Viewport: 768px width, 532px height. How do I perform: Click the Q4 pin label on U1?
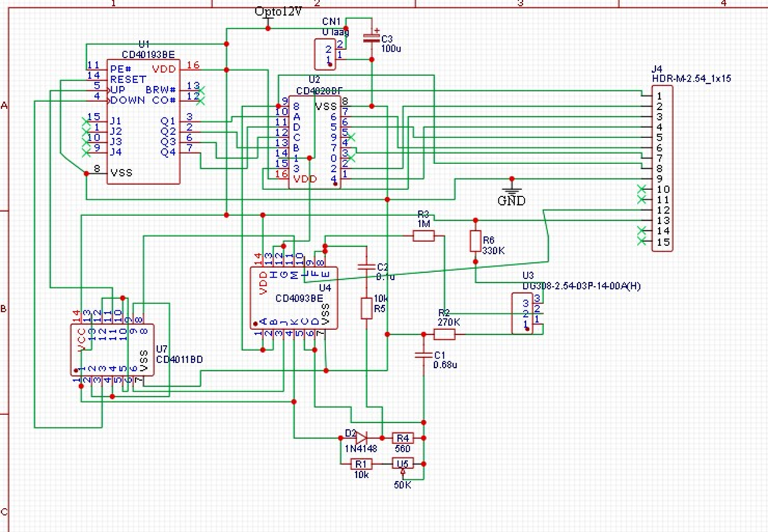168,152
